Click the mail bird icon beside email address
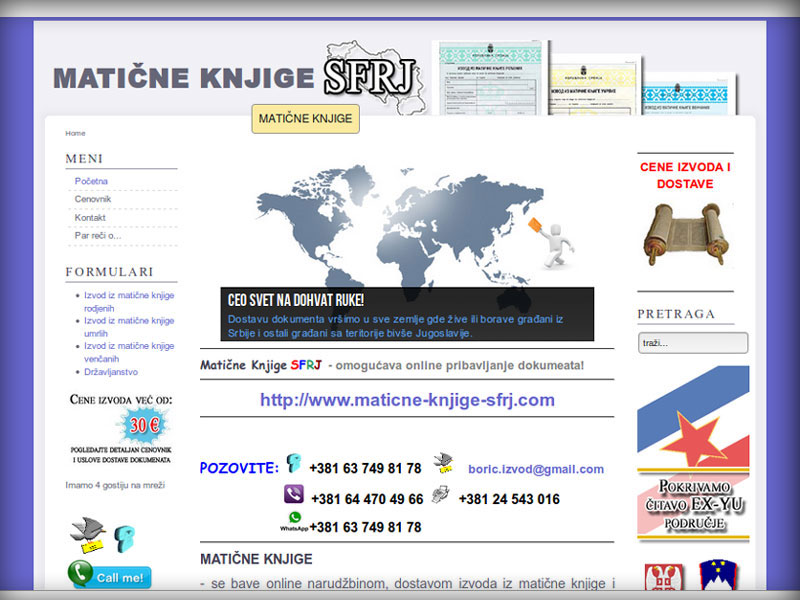Image resolution: width=800 pixels, height=600 pixels. pos(443,463)
